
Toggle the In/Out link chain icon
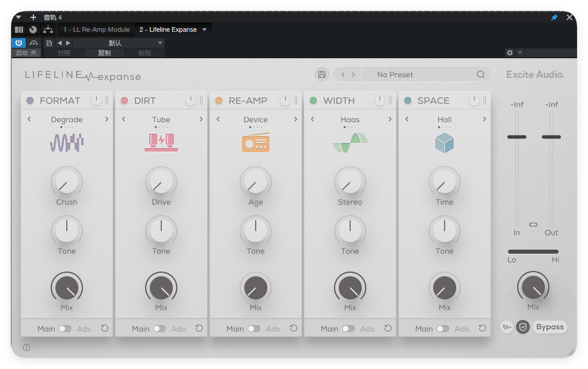[x=533, y=224]
